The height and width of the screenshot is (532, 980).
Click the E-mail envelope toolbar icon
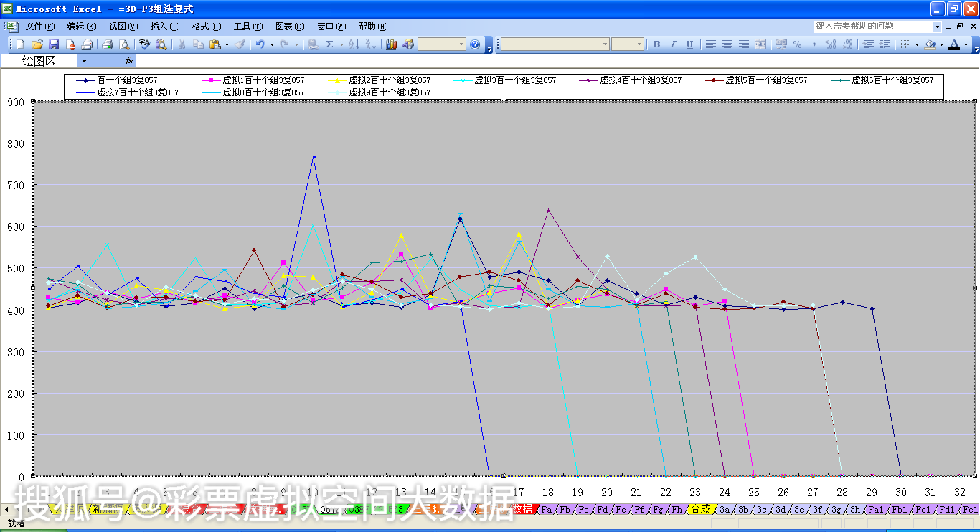point(87,44)
